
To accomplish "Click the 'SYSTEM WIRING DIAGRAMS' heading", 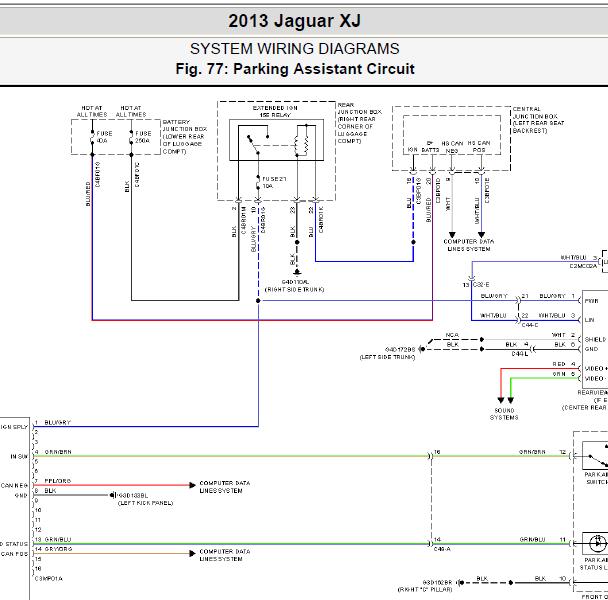I will click(x=294, y=49).
